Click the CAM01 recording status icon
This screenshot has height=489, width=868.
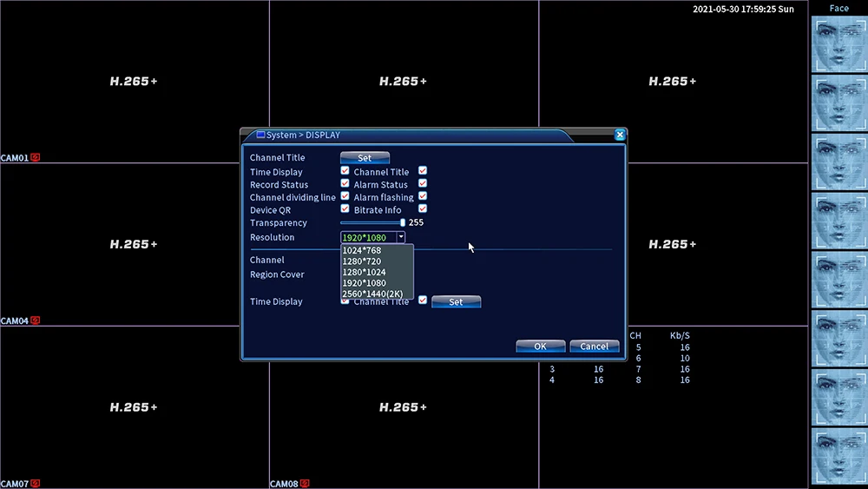(36, 157)
